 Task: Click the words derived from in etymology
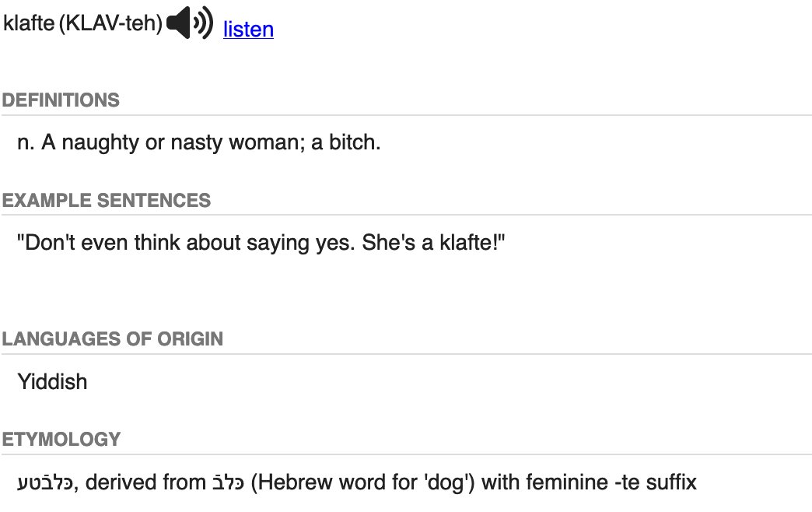tap(146, 482)
